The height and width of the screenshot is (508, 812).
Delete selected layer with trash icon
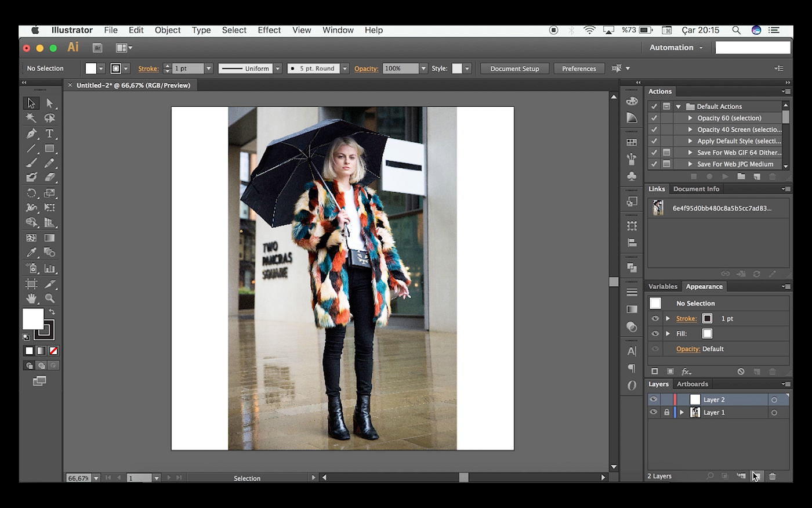click(x=773, y=476)
